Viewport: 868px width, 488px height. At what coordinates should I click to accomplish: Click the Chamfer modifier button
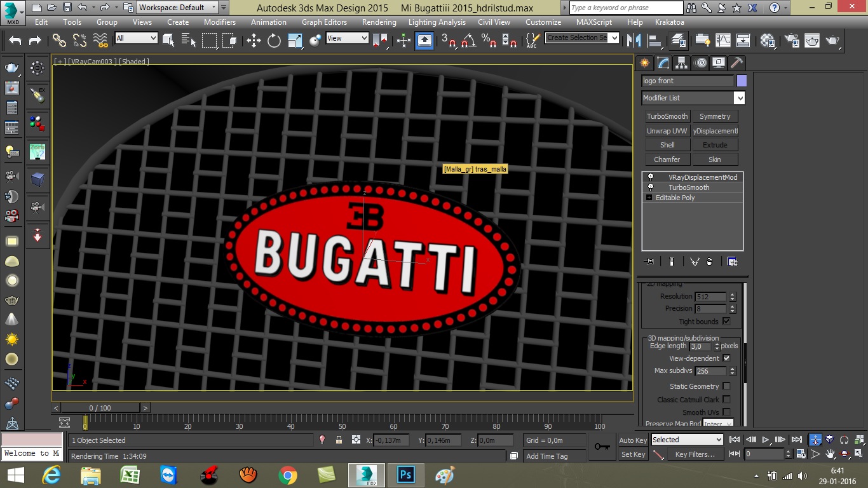coord(667,159)
